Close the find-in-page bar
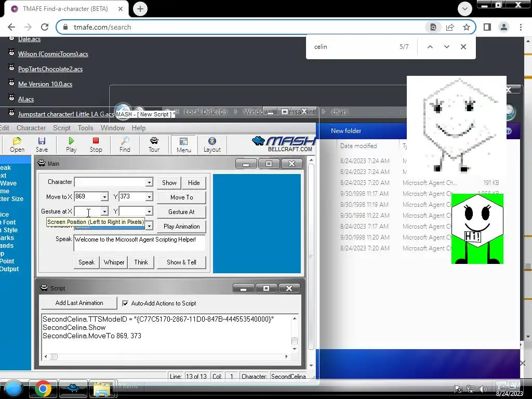532x399 pixels. (x=463, y=47)
